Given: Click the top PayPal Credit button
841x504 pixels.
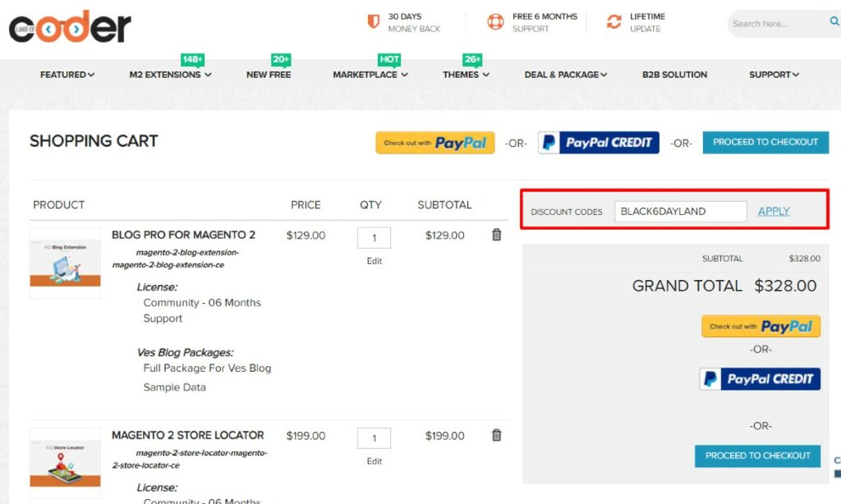Looking at the screenshot, I should (x=598, y=143).
